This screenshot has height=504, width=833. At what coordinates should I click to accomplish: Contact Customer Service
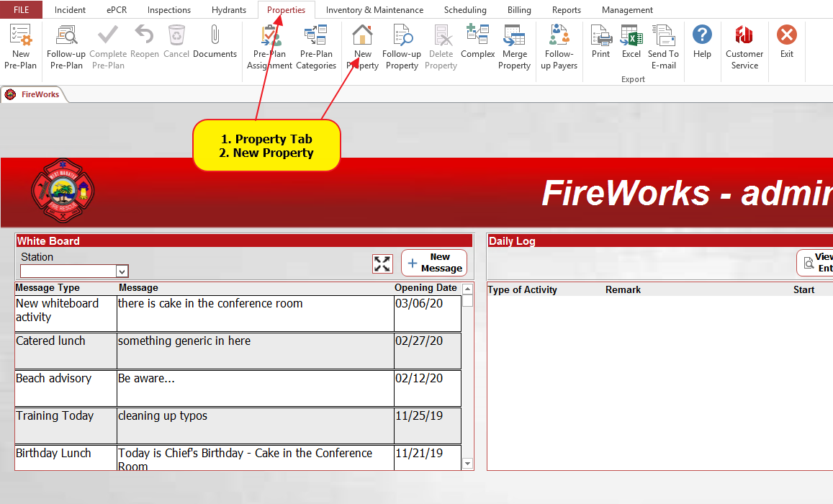tap(744, 47)
